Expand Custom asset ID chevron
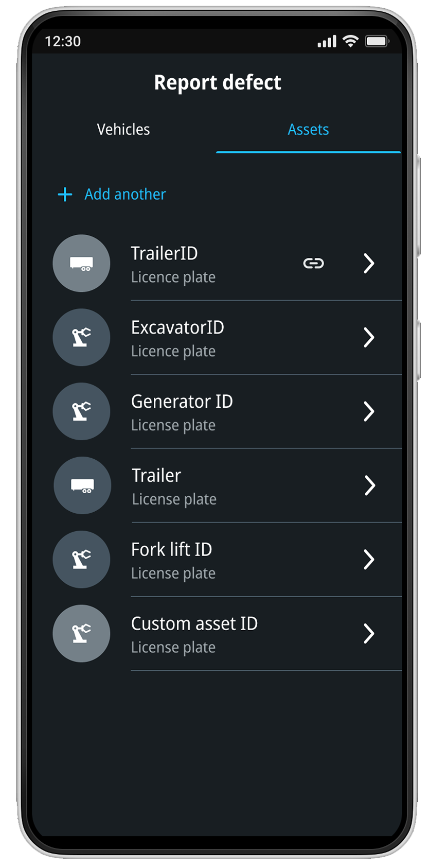 point(369,634)
